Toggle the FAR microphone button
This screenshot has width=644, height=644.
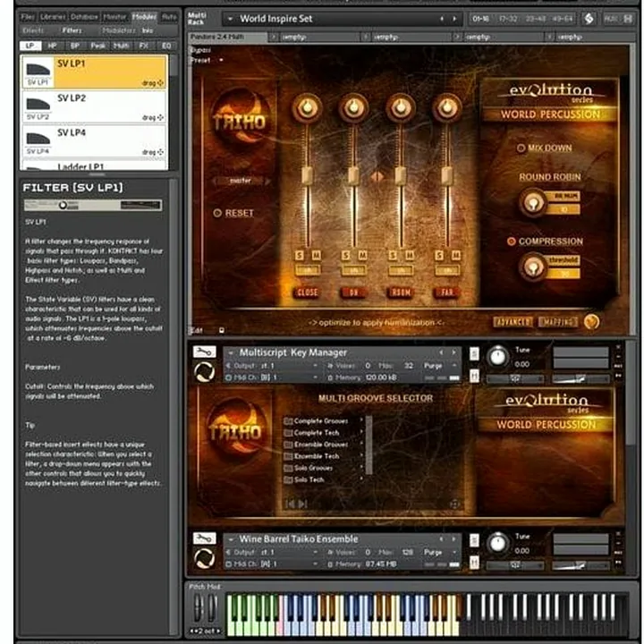click(x=447, y=292)
